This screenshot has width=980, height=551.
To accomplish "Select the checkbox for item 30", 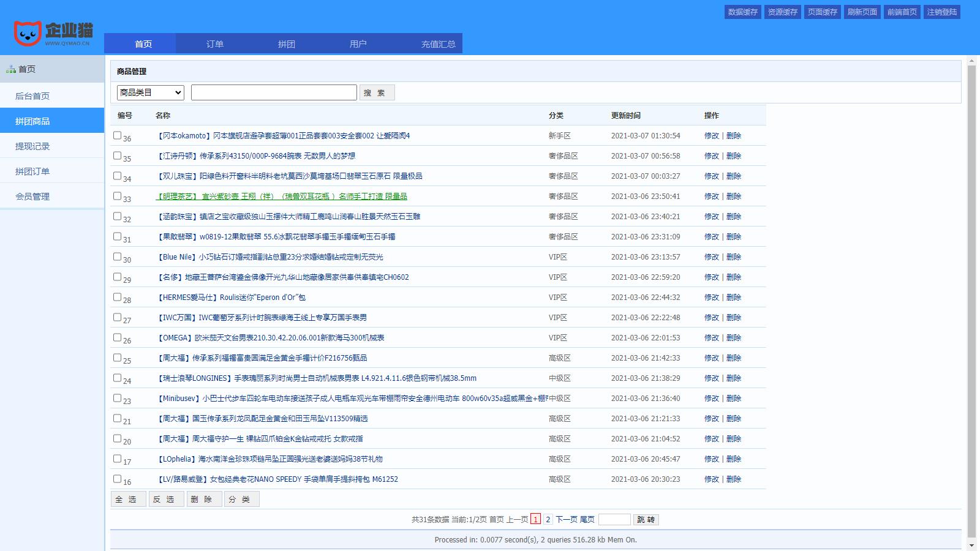I will (x=117, y=257).
